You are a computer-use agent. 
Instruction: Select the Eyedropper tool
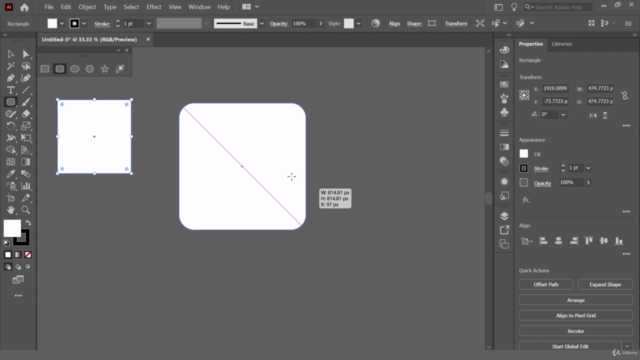tap(11, 174)
